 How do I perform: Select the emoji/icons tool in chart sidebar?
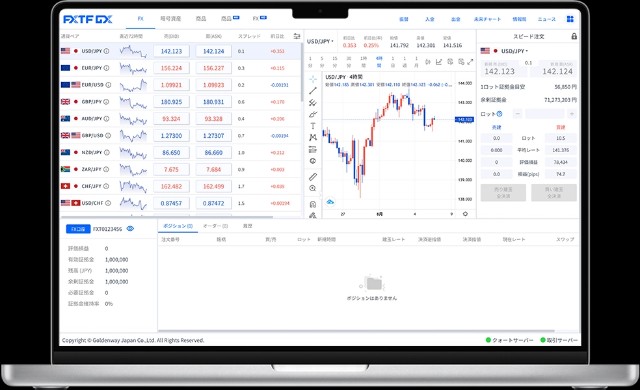(x=313, y=161)
